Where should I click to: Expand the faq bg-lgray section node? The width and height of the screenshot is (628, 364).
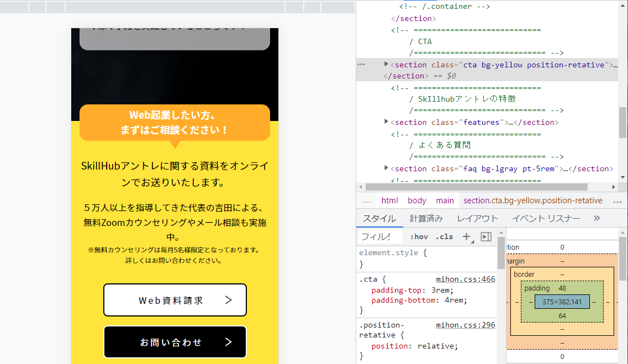(386, 168)
